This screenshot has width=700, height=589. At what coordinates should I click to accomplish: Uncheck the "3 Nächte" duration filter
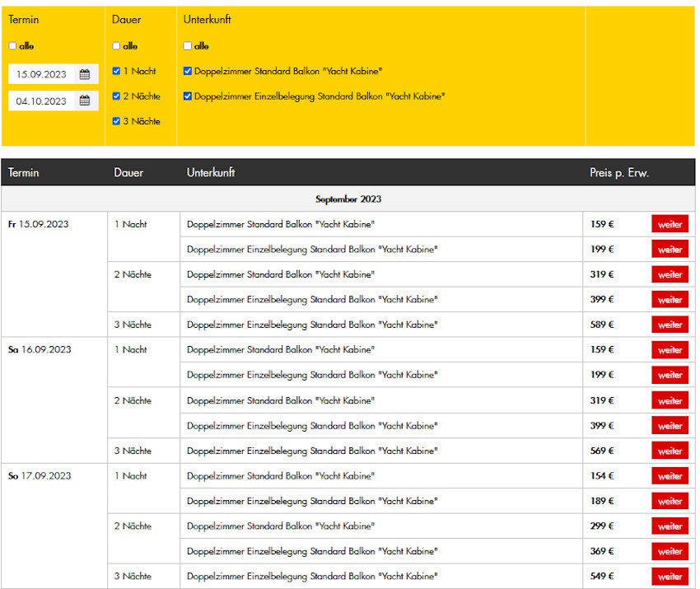(x=116, y=120)
